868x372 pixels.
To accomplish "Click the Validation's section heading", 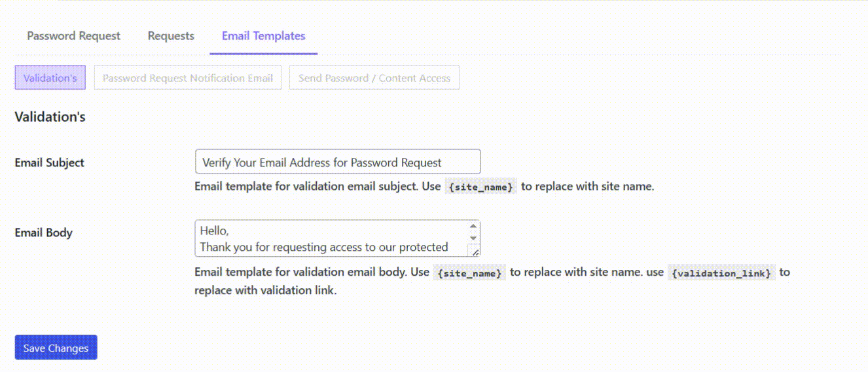I will pyautogui.click(x=50, y=117).
